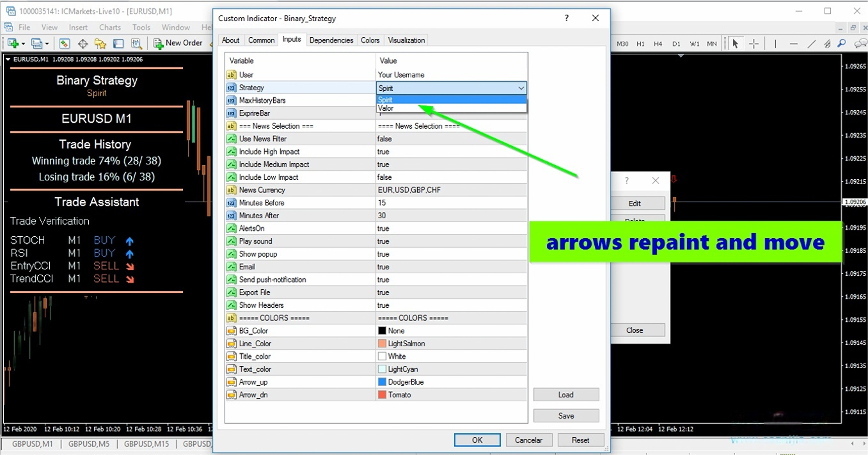Click the Reset button
868x455 pixels.
(581, 440)
